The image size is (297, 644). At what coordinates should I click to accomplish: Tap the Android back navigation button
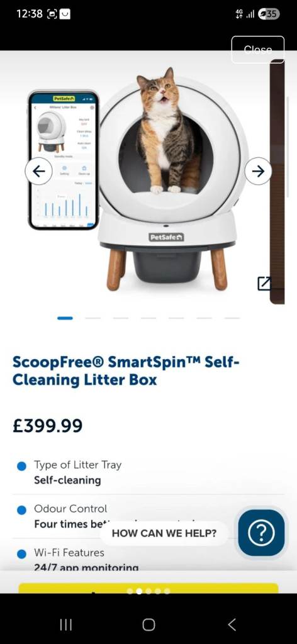pyautogui.click(x=232, y=625)
